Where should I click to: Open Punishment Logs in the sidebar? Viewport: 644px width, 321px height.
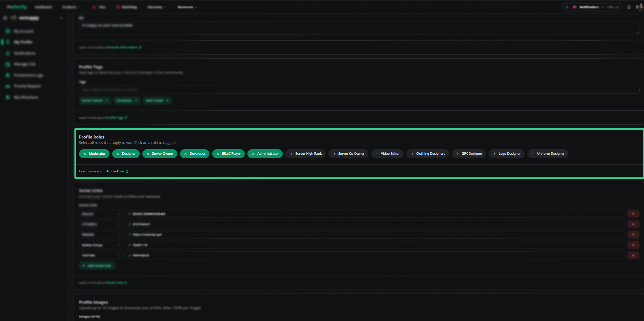pos(28,75)
